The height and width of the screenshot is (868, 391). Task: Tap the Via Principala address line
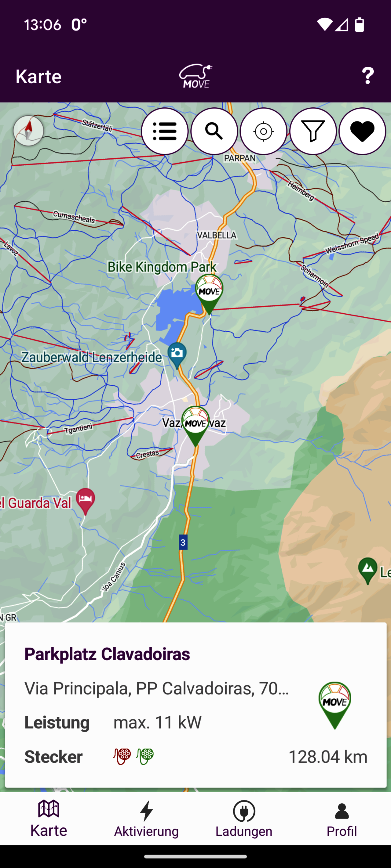click(x=156, y=688)
